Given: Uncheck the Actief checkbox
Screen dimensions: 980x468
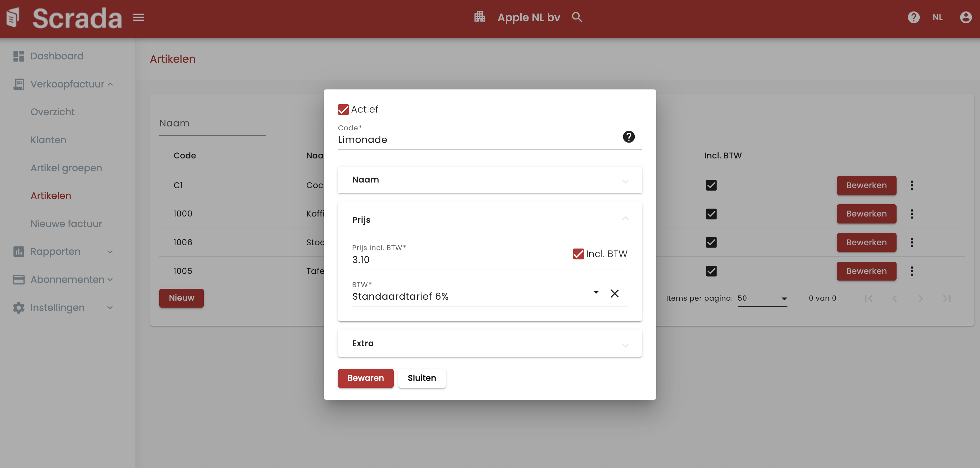Looking at the screenshot, I should pos(343,110).
